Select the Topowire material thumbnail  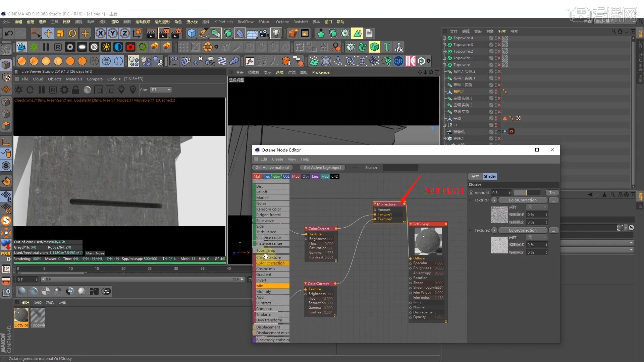[x=38, y=317]
